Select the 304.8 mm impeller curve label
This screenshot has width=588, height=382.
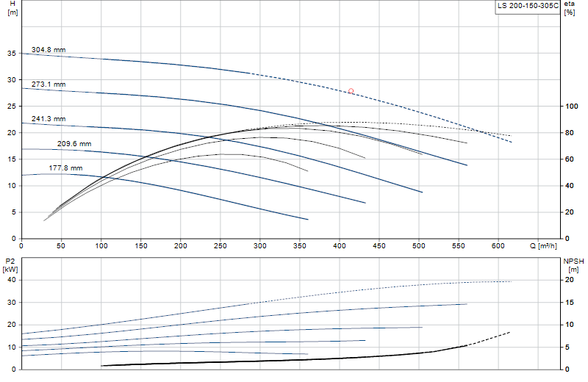[49, 49]
